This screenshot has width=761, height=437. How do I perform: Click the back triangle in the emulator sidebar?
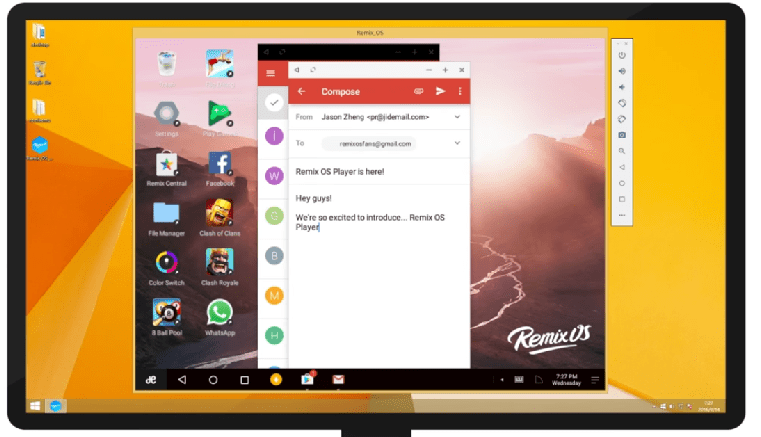[622, 167]
